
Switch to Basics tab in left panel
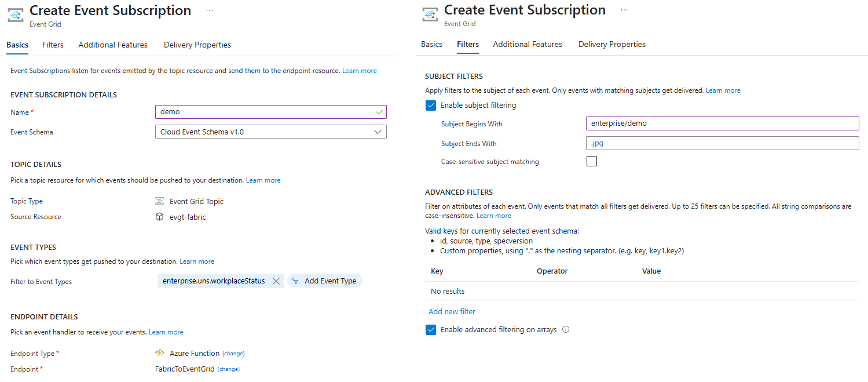[x=17, y=45]
